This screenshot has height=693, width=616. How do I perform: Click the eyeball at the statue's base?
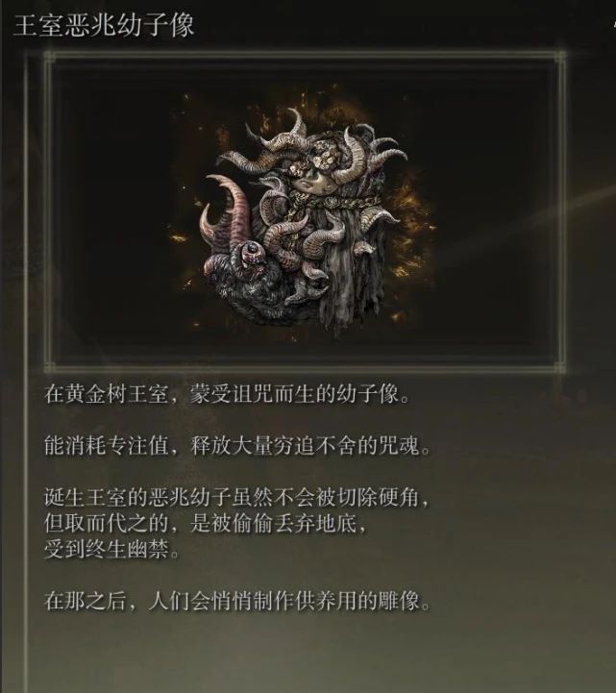[252, 255]
